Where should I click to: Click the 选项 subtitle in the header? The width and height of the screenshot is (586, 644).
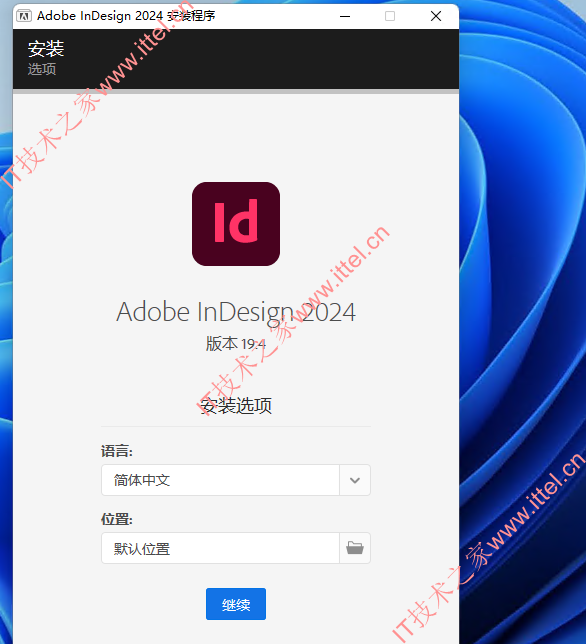[x=42, y=69]
